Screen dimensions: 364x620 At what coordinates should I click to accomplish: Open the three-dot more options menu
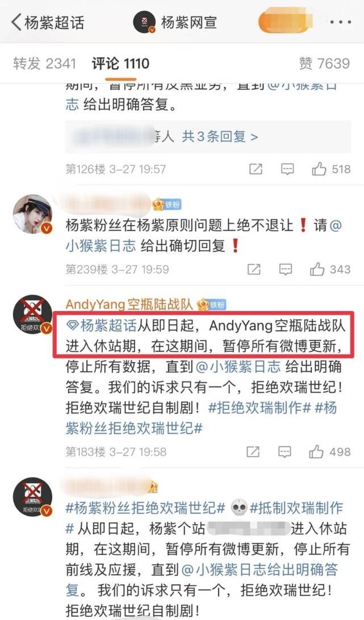point(340,22)
